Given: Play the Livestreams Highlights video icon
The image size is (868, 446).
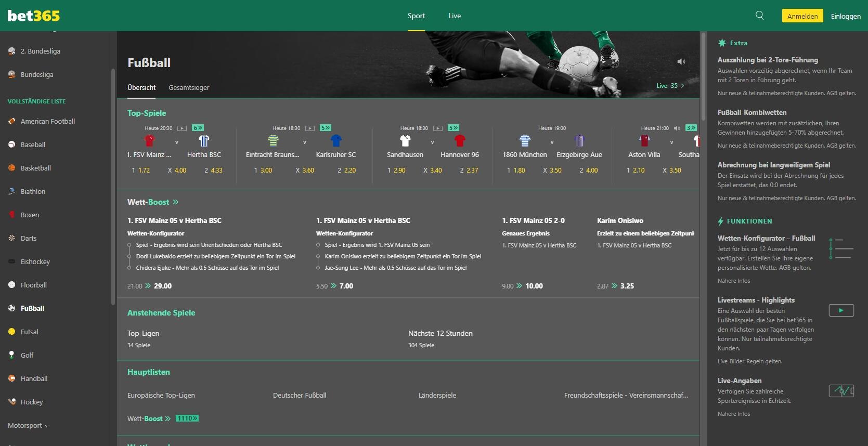Looking at the screenshot, I should coord(841,310).
